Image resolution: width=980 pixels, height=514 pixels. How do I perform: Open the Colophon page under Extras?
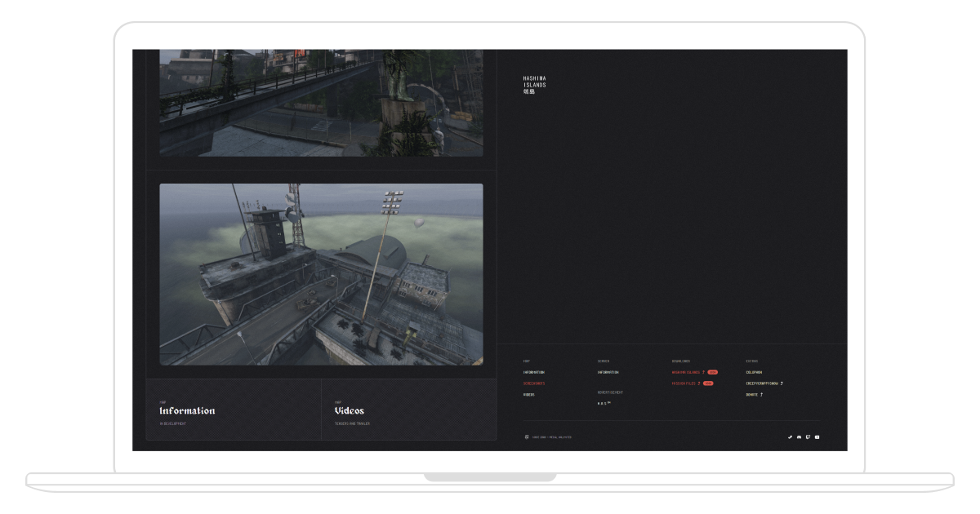click(755, 371)
